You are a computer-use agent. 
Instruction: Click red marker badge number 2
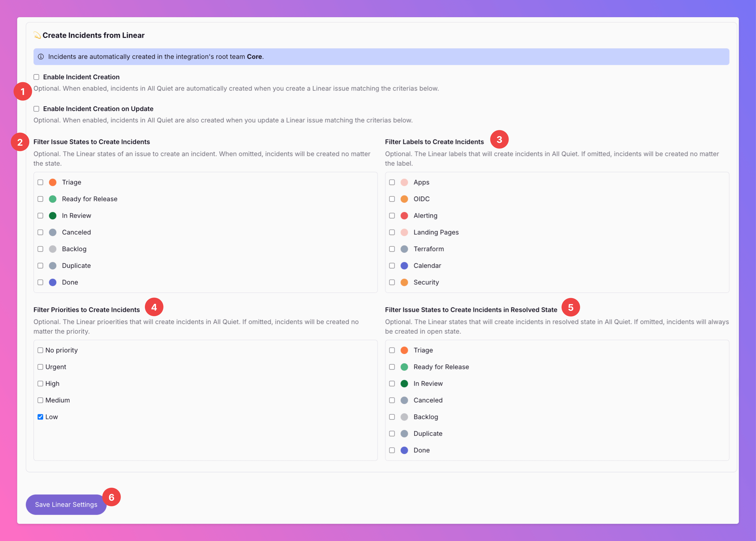click(x=20, y=142)
